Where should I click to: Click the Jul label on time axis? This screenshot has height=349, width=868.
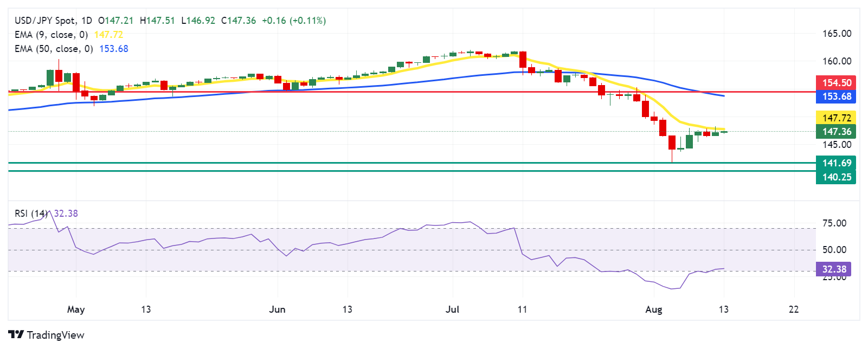pyautogui.click(x=452, y=309)
